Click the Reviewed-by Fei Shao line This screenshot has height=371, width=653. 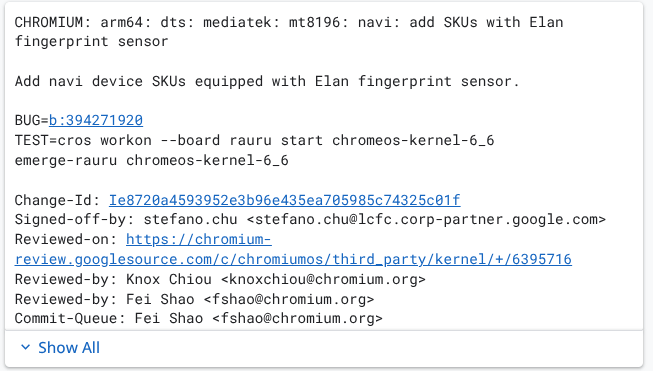tap(194, 299)
